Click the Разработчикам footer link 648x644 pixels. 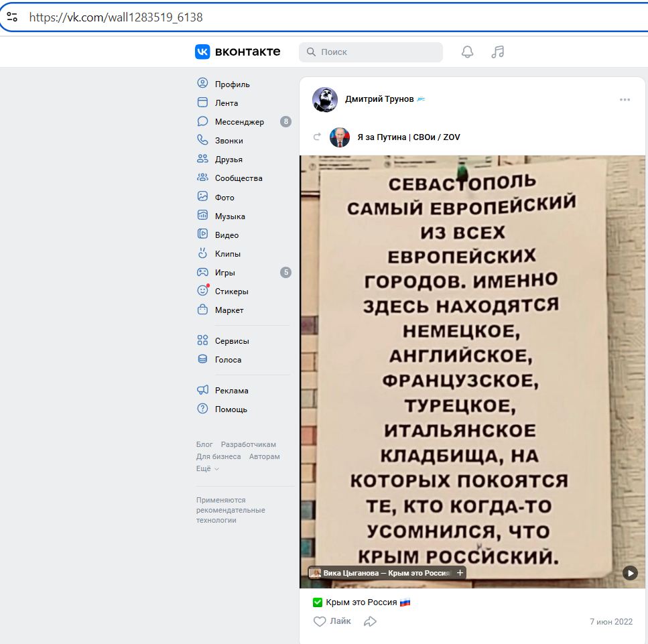(x=248, y=444)
